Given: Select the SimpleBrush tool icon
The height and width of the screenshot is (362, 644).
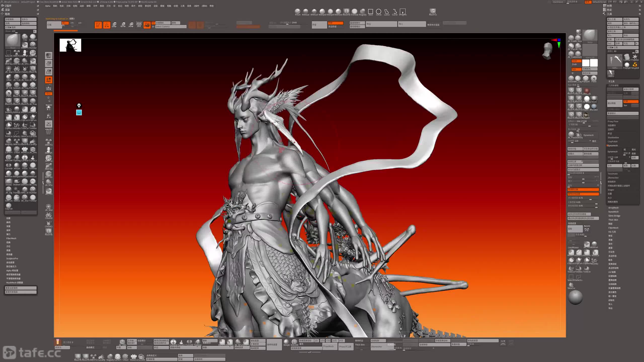Looking at the screenshot, I should [x=635, y=65].
